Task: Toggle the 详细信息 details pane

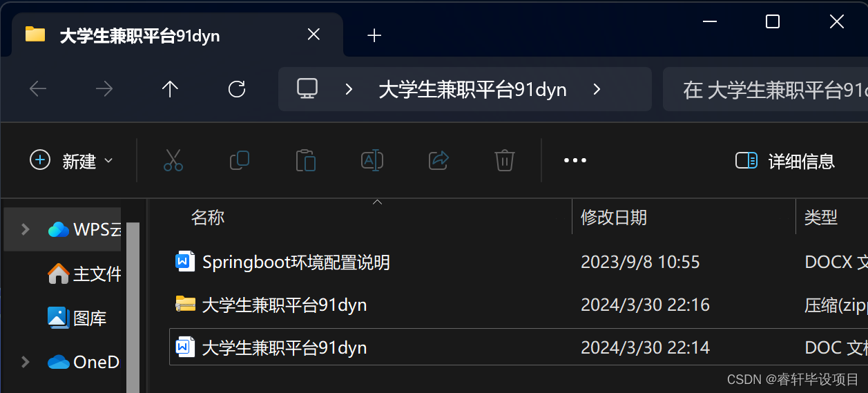Action: click(x=785, y=162)
